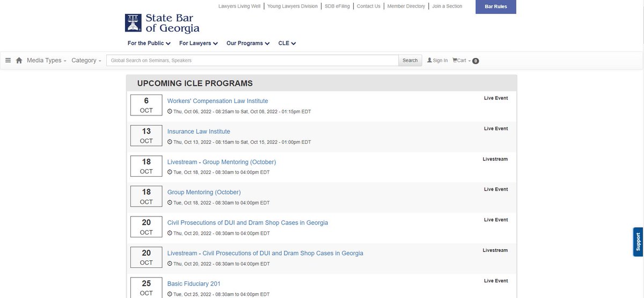Viewport: 644px width, 298px height.
Task: Open Member Directory link
Action: click(x=406, y=6)
